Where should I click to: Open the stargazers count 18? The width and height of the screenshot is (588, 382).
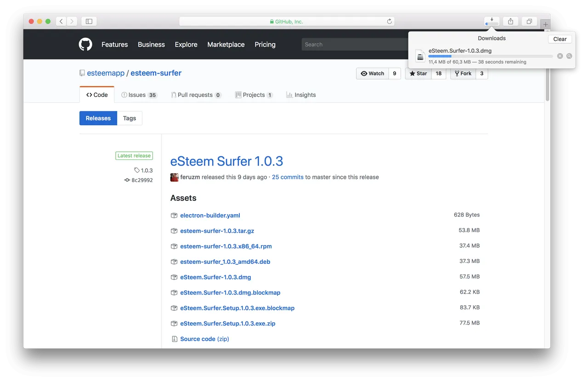(439, 74)
